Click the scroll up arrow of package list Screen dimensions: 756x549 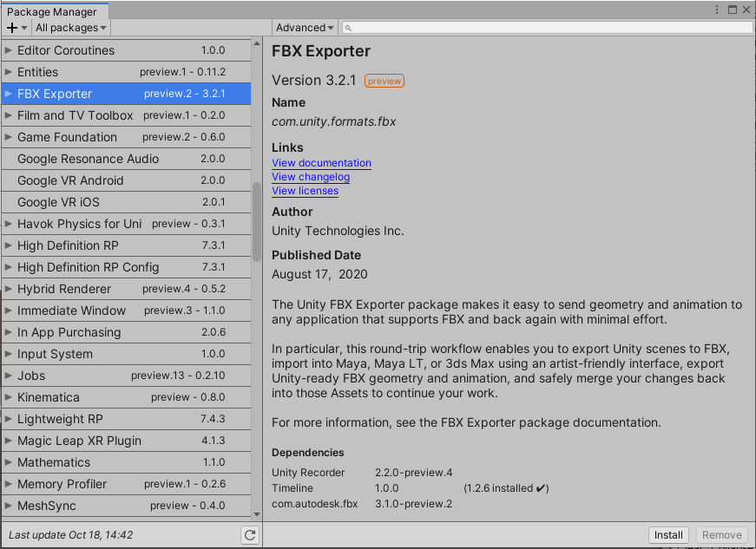point(257,44)
